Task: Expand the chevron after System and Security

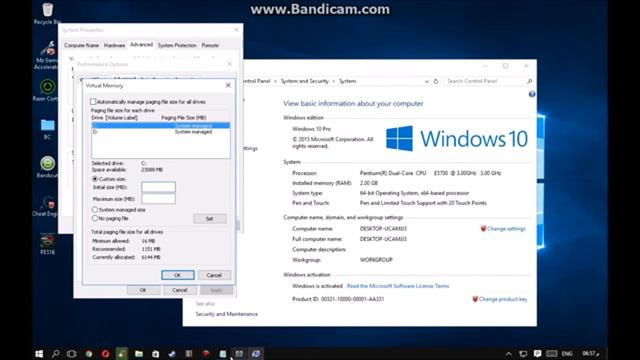Action: (333, 81)
